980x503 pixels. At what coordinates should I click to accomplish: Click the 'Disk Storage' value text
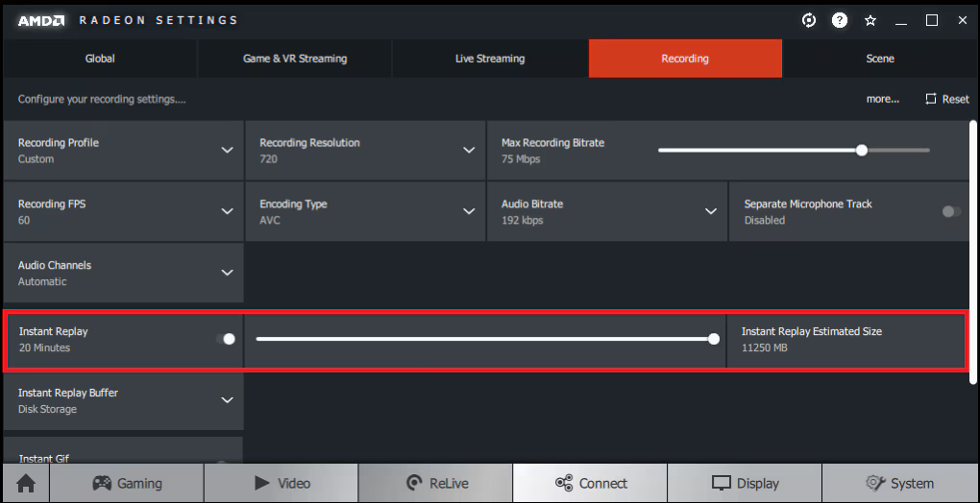tap(47, 409)
